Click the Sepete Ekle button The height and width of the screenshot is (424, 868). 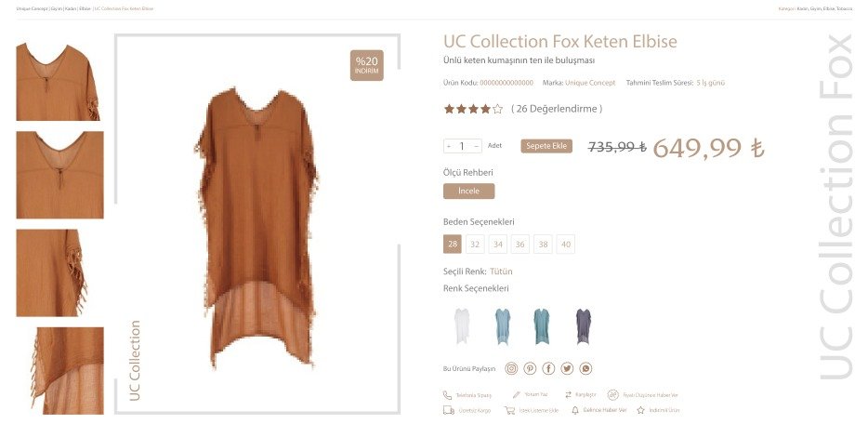click(x=546, y=146)
